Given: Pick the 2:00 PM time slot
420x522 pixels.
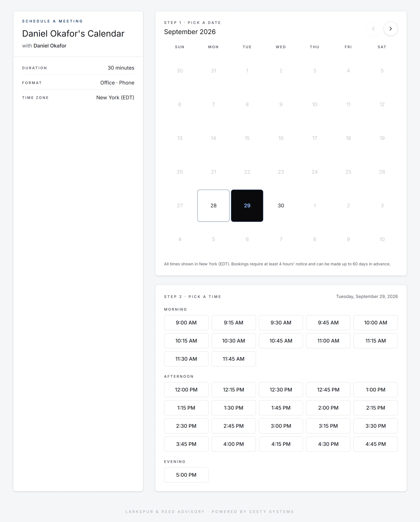Looking at the screenshot, I should tap(328, 408).
